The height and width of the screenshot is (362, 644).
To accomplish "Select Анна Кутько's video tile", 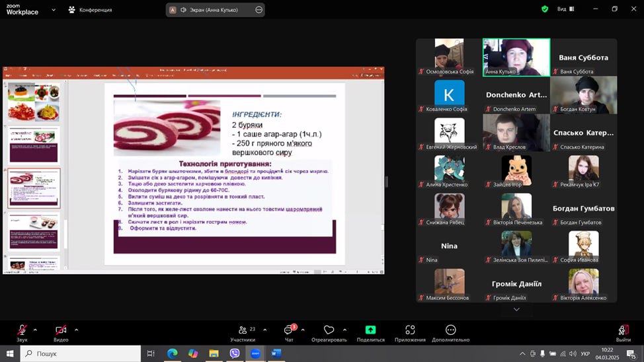I will [x=516, y=57].
